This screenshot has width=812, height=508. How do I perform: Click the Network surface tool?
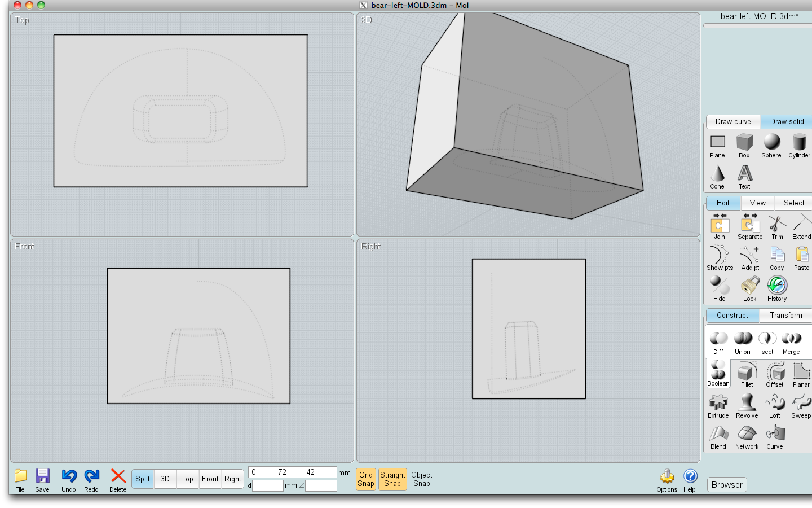coord(747,437)
